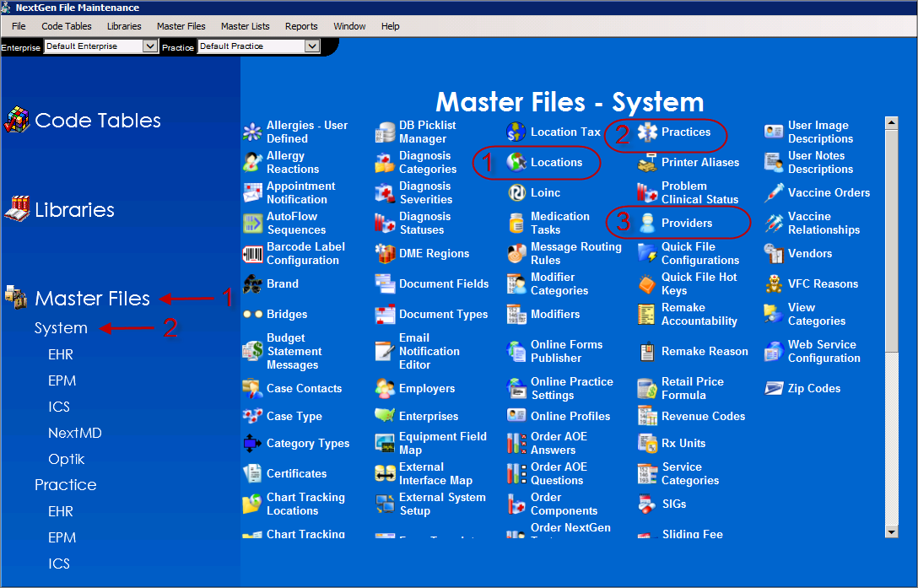Click the Category Types icon
Image resolution: width=918 pixels, height=588 pixels.
pyautogui.click(x=253, y=444)
